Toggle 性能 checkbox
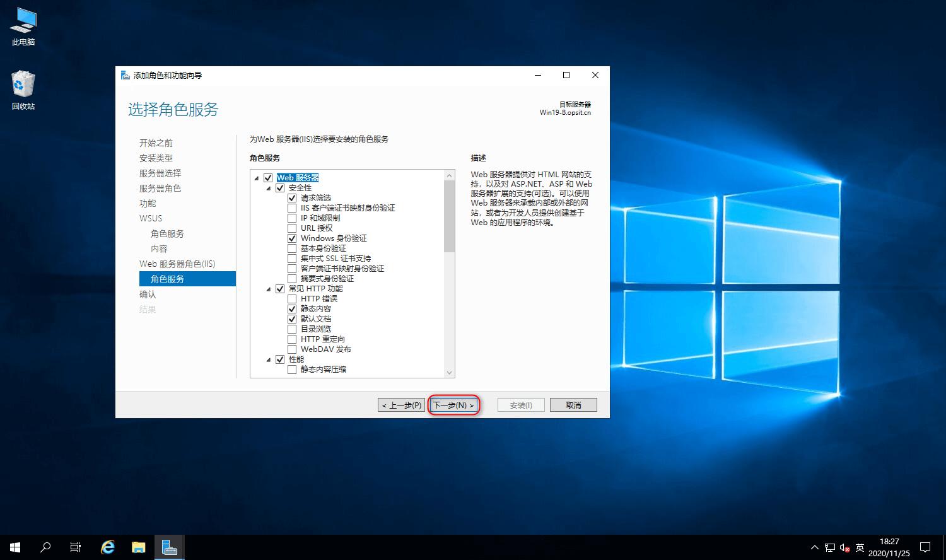This screenshot has width=946, height=560. [x=280, y=359]
